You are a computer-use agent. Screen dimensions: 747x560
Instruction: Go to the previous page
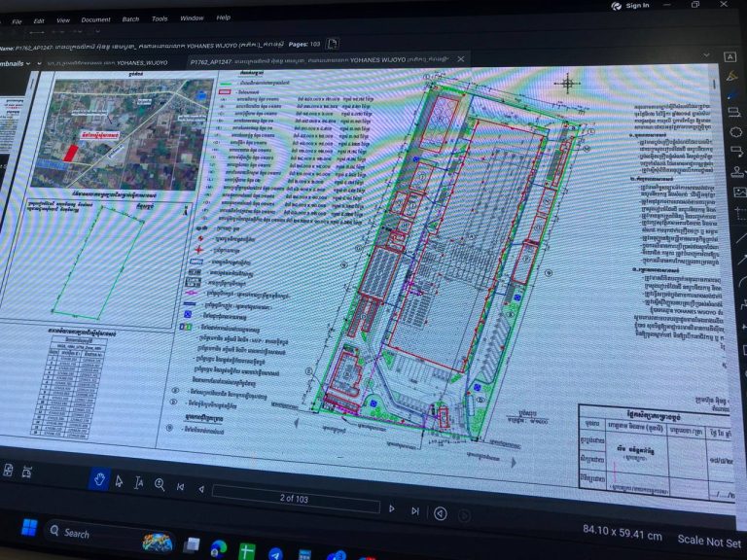coord(200,487)
